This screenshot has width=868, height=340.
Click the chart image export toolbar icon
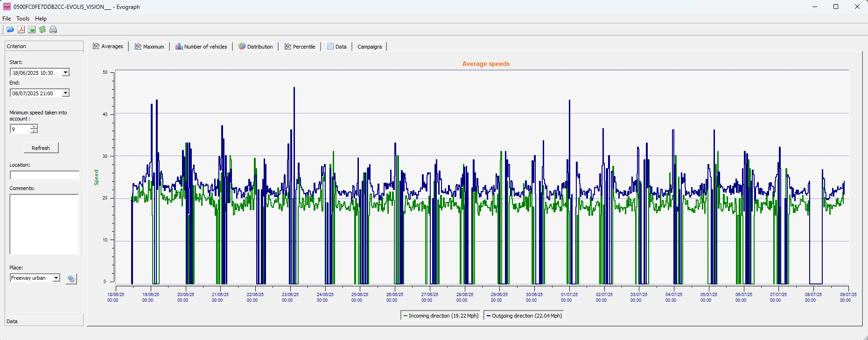[x=32, y=29]
